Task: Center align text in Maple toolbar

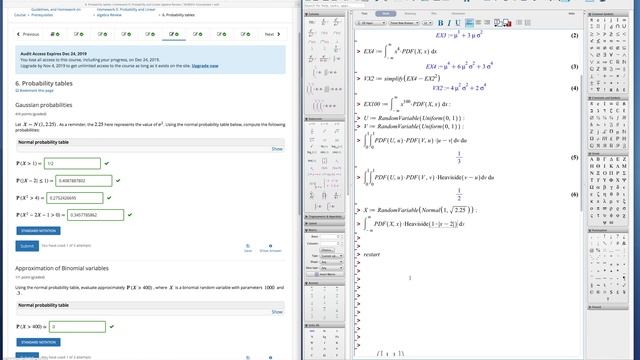Action: pos(478,23)
